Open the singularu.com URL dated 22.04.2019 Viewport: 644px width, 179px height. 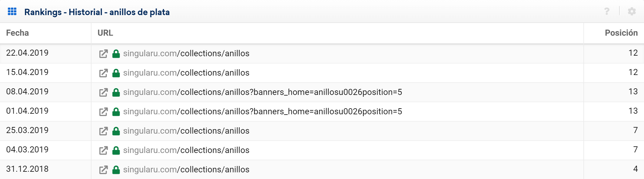pyautogui.click(x=186, y=54)
